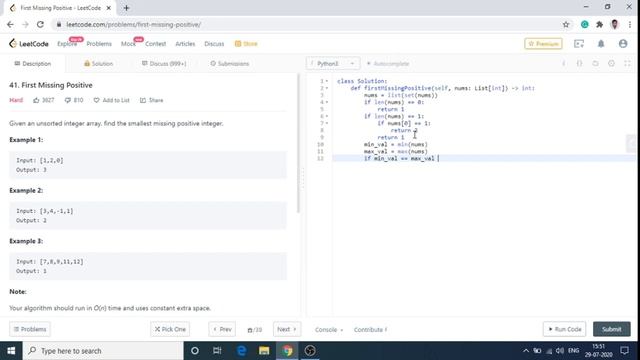Open a new browser tab
This screenshot has height=360, width=640.
pos(127,8)
